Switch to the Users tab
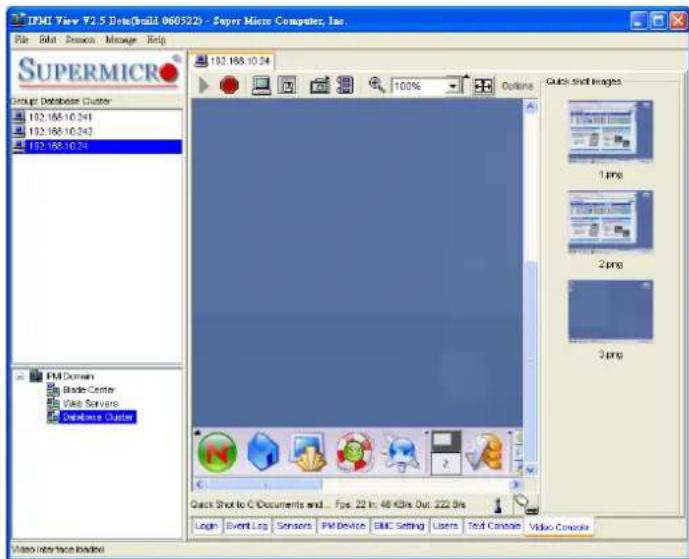Image resolution: width=689 pixels, height=559 pixels. coord(445,526)
